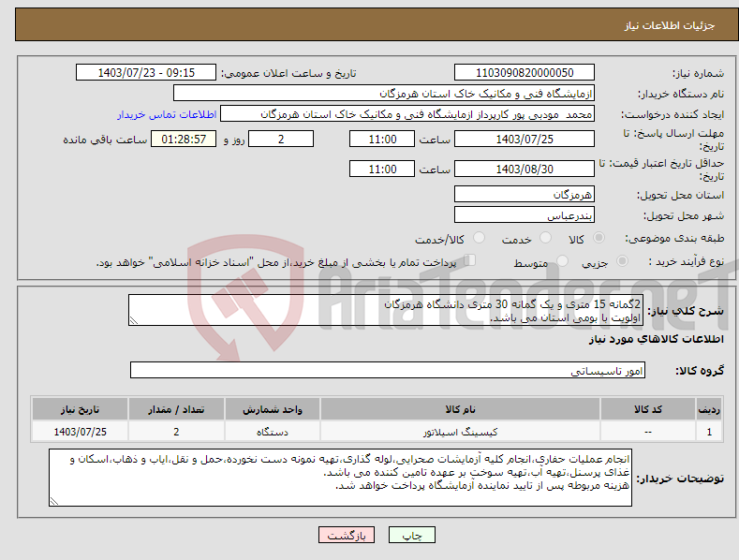
Task: Select the خدمت radio button
Action: (545, 238)
